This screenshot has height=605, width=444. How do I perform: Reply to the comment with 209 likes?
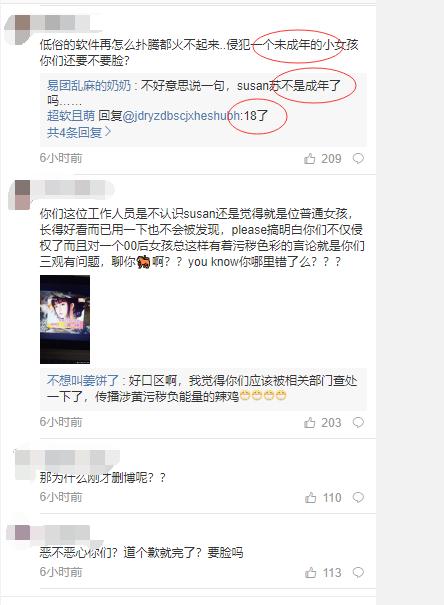click(358, 158)
